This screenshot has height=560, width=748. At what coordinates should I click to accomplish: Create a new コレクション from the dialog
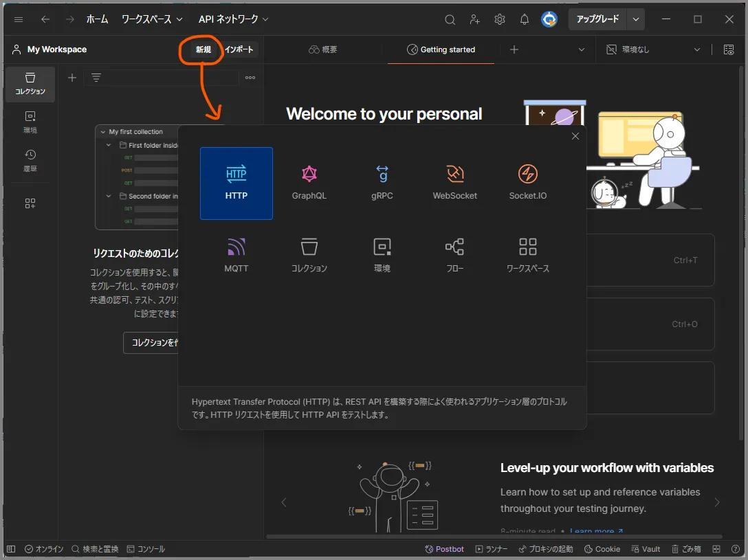coord(309,256)
